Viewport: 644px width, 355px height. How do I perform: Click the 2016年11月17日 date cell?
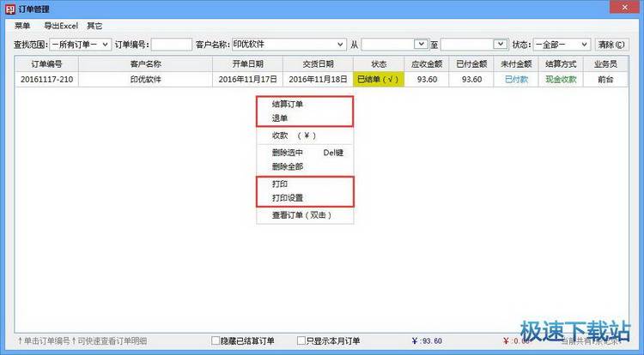pos(247,80)
